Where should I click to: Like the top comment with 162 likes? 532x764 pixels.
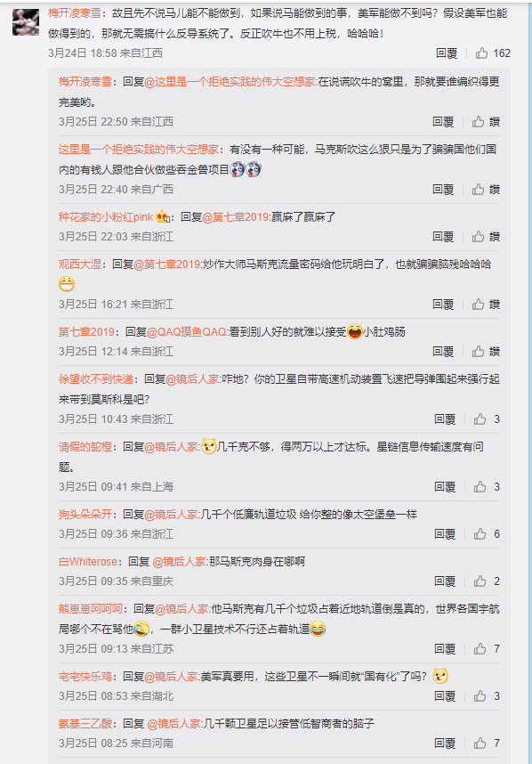click(x=493, y=53)
